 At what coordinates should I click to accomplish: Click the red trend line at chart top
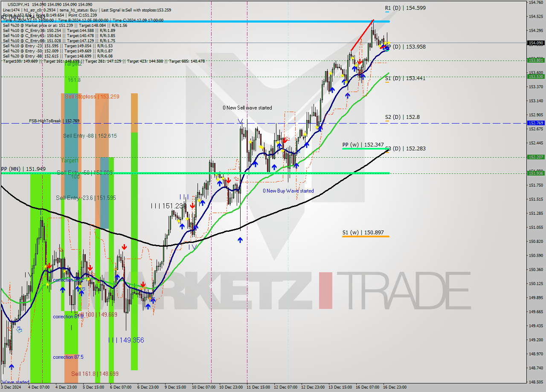362,35
